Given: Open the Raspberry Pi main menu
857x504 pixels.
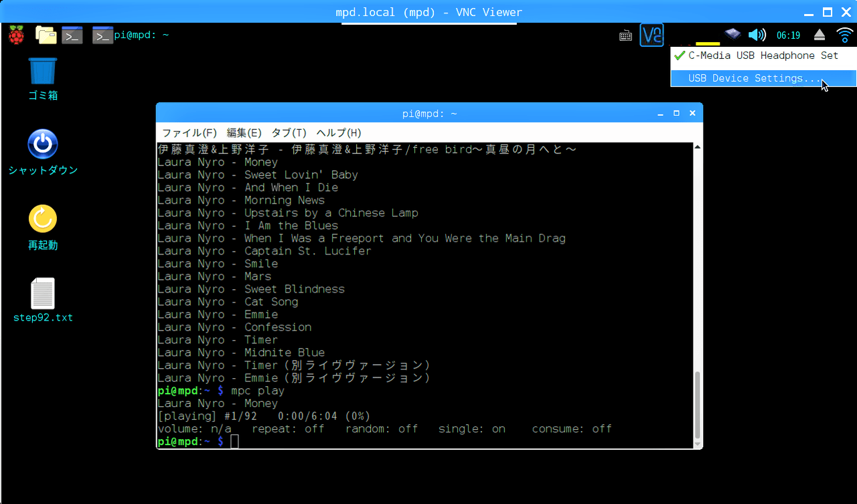Looking at the screenshot, I should tap(16, 35).
